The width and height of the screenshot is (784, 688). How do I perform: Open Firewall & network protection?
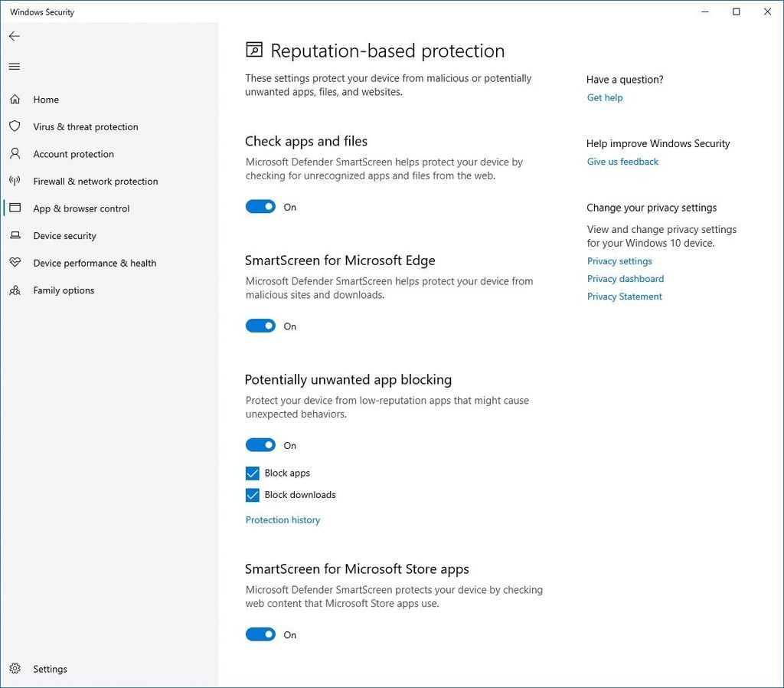(15, 181)
